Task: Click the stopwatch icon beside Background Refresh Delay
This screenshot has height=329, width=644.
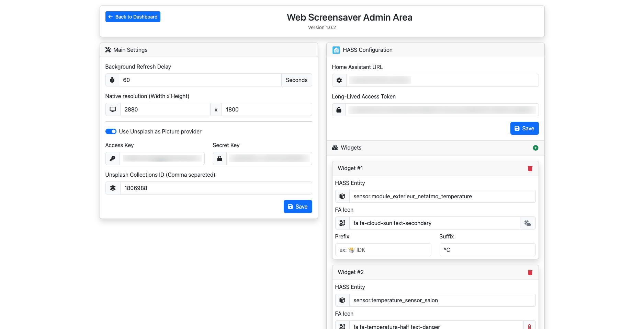Action: (x=112, y=80)
